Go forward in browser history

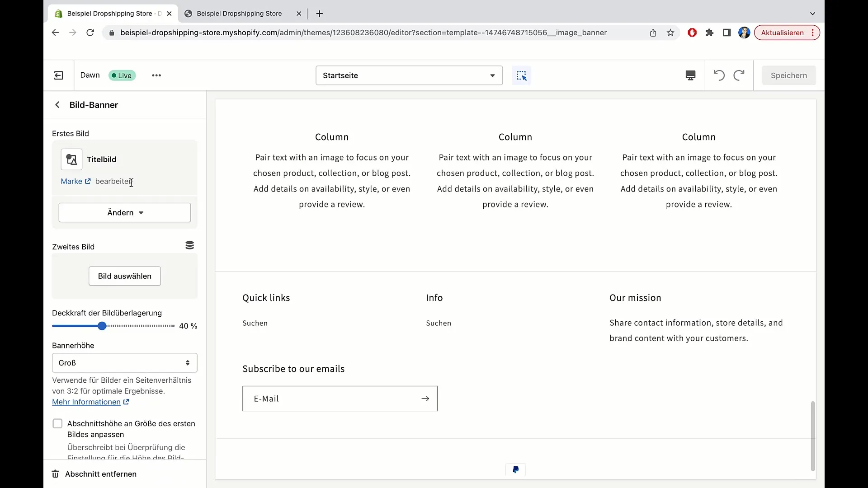[x=72, y=33]
